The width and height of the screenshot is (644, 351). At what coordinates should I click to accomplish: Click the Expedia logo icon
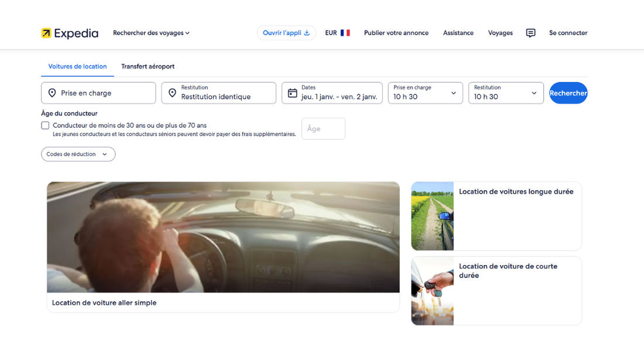coord(46,33)
